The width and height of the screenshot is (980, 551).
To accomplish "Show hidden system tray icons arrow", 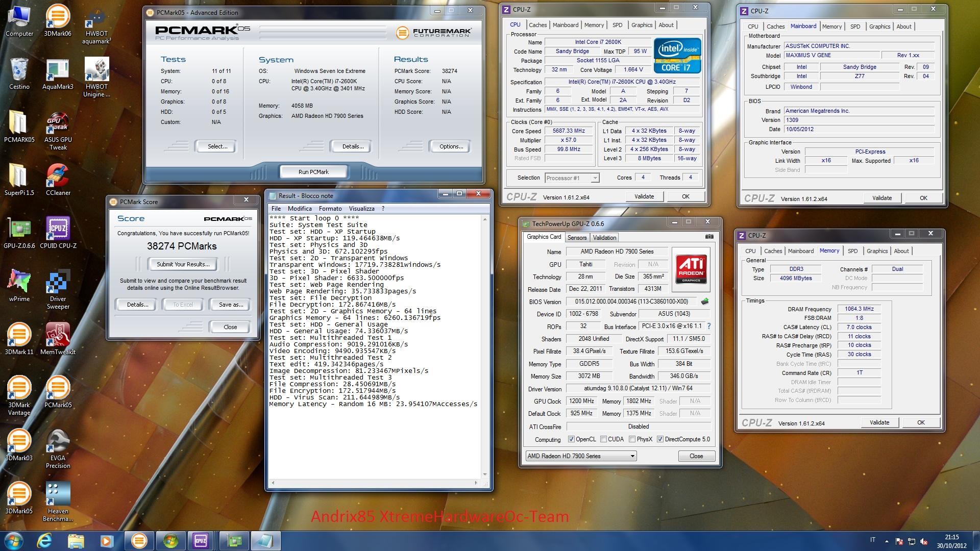I will coord(887,541).
